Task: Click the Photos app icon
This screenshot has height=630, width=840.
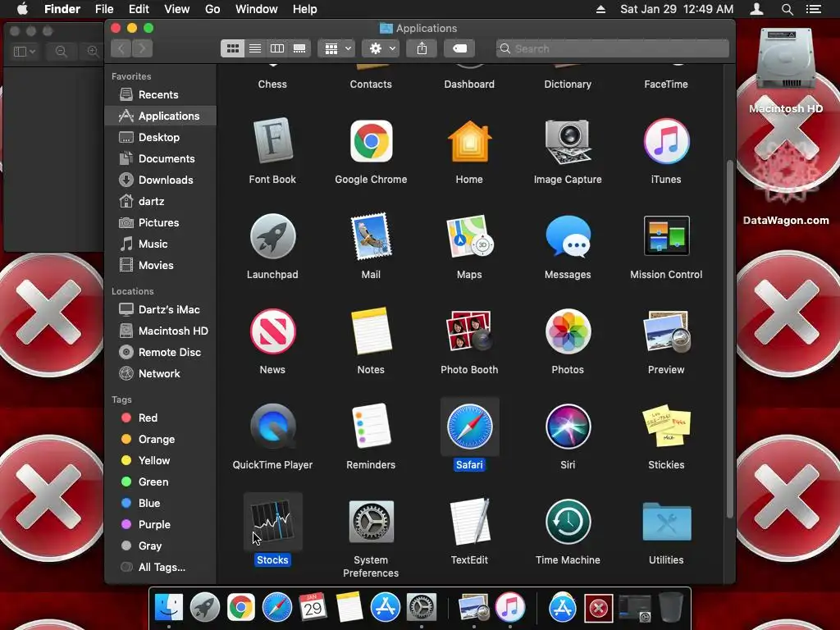Action: 568,331
